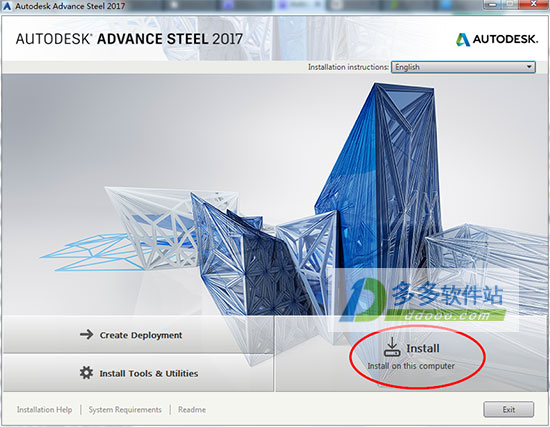The height and width of the screenshot is (427, 550).
Task: Open the System Requirements link
Action: click(125, 409)
